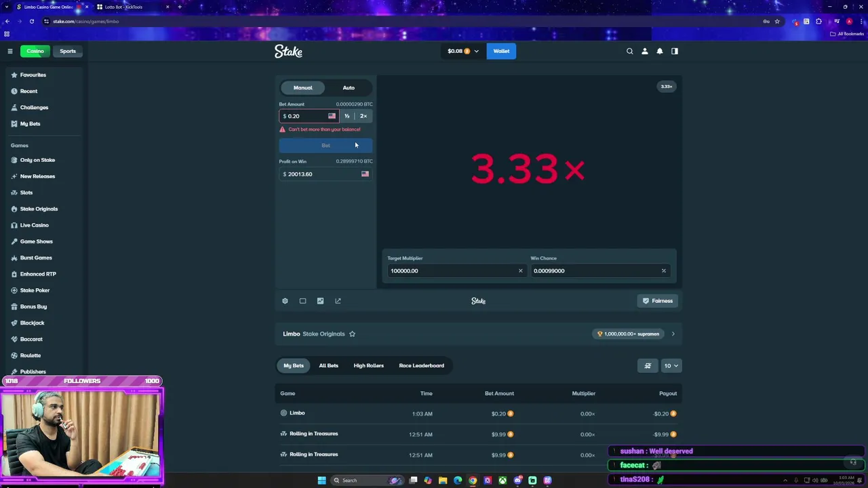Open the balance currency dropdown

click(462, 51)
